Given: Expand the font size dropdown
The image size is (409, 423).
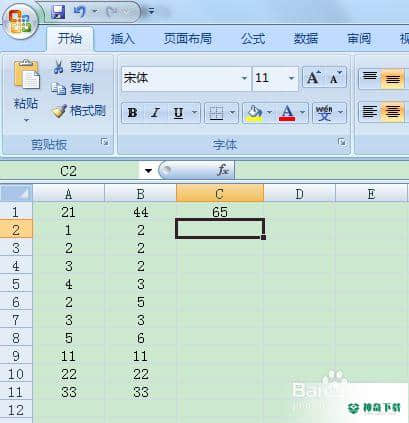Looking at the screenshot, I should point(291,78).
